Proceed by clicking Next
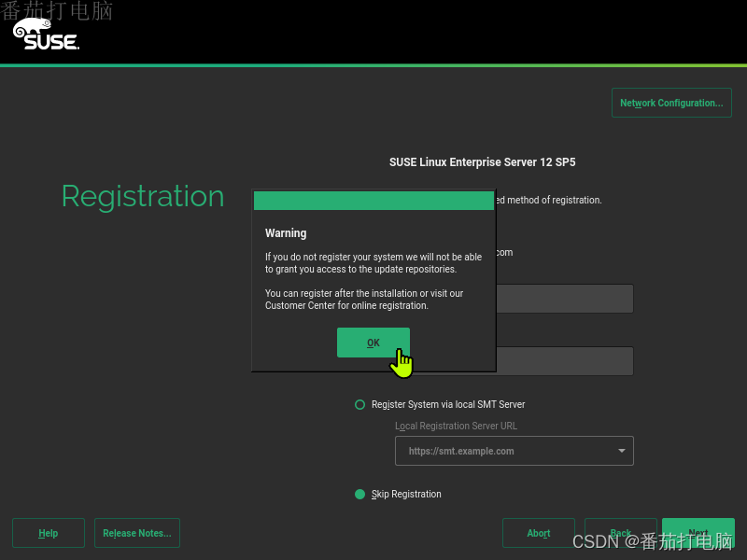This screenshot has height=560, width=747. tap(698, 533)
